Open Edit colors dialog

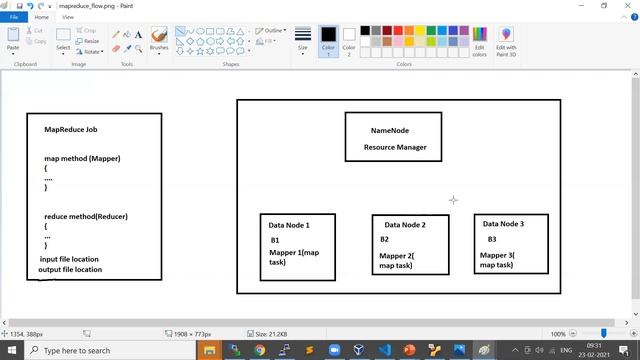(x=480, y=42)
